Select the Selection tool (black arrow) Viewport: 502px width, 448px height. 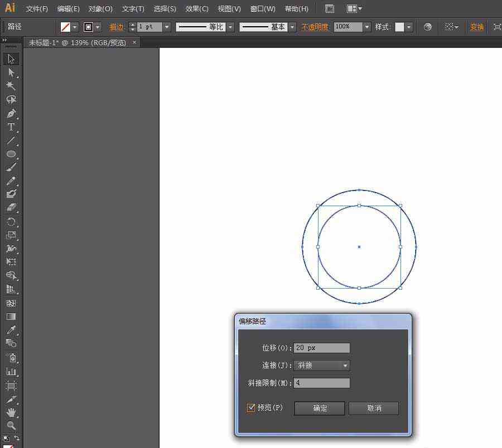pyautogui.click(x=11, y=59)
